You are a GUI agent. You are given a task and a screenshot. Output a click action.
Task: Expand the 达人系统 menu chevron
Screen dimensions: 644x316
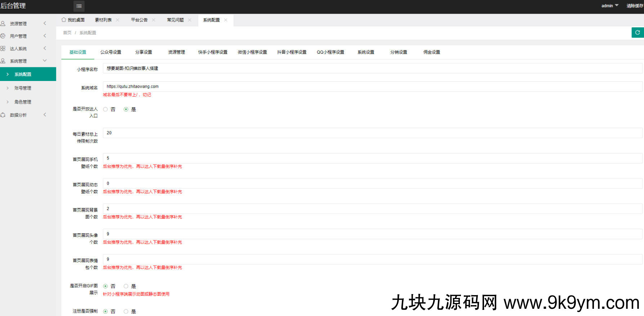[x=45, y=48]
